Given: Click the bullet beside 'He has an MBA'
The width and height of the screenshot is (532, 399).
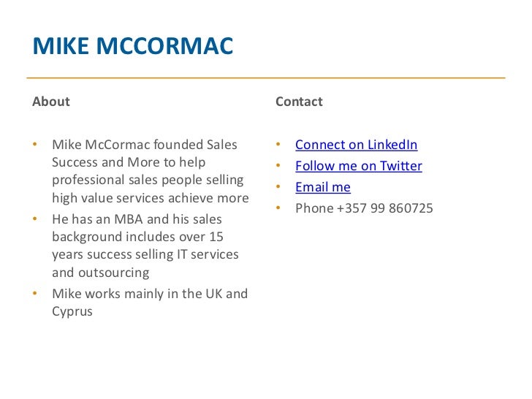Looking at the screenshot, I should pos(34,218).
